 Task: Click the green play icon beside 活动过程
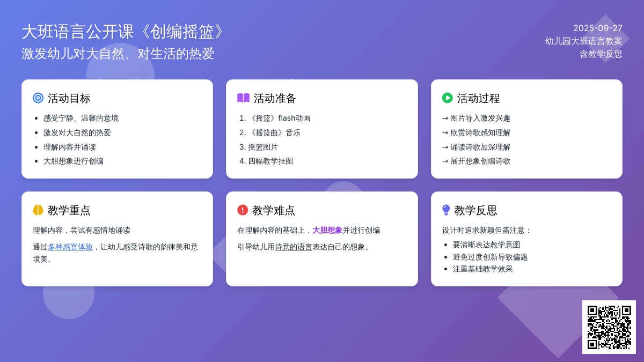pyautogui.click(x=447, y=98)
